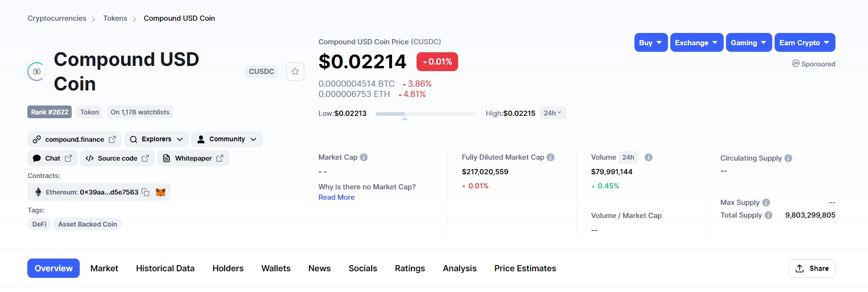Copy the Ethereum contract address
The image size is (868, 292).
145,192
